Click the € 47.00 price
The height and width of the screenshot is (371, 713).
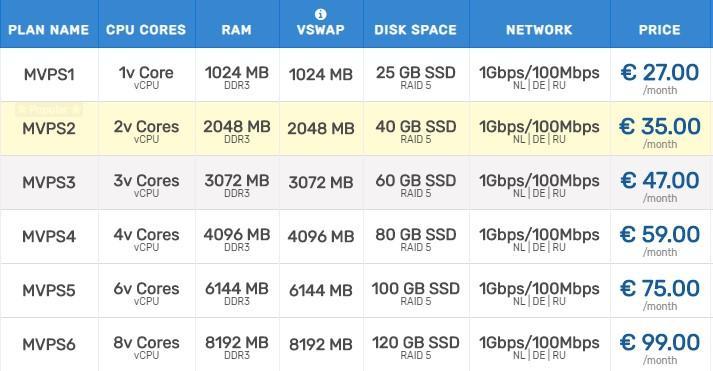(x=660, y=181)
